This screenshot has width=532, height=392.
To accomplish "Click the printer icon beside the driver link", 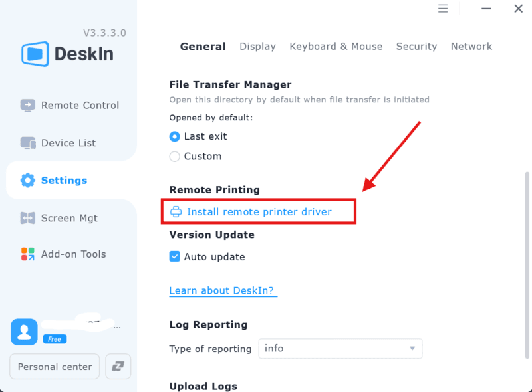I will (176, 211).
